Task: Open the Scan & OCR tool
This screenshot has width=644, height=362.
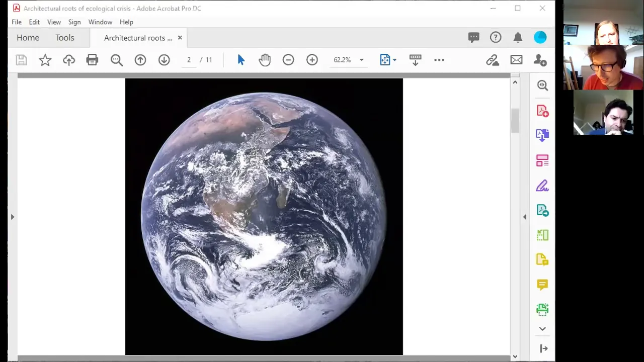Action: (x=542, y=309)
